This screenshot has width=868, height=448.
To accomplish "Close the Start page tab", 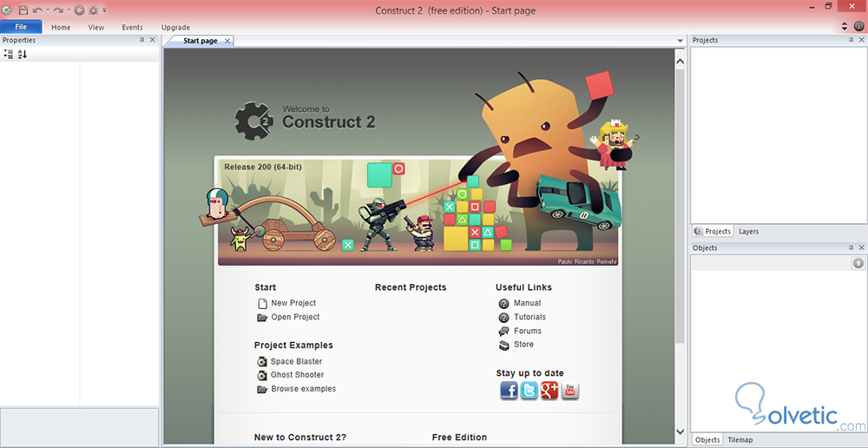I will [227, 41].
